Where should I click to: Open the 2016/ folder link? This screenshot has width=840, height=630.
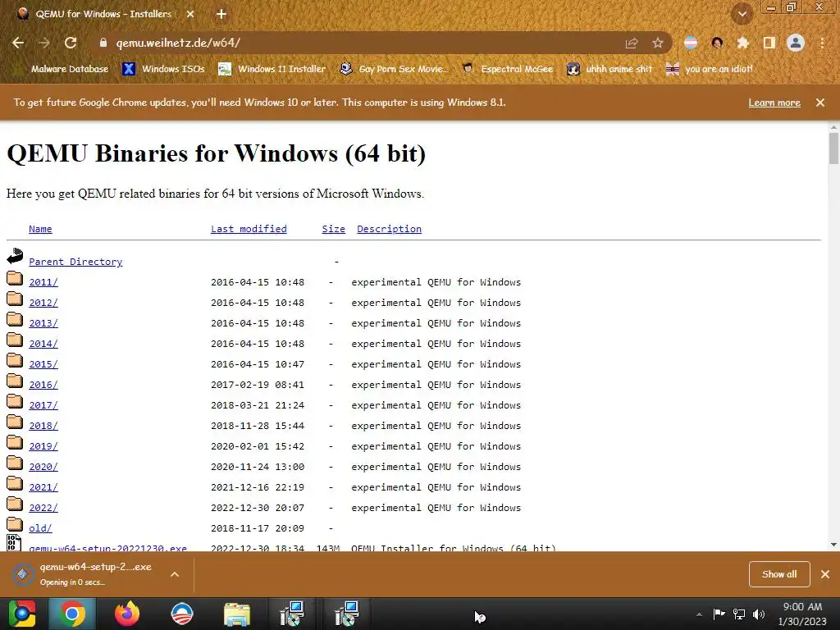point(43,385)
